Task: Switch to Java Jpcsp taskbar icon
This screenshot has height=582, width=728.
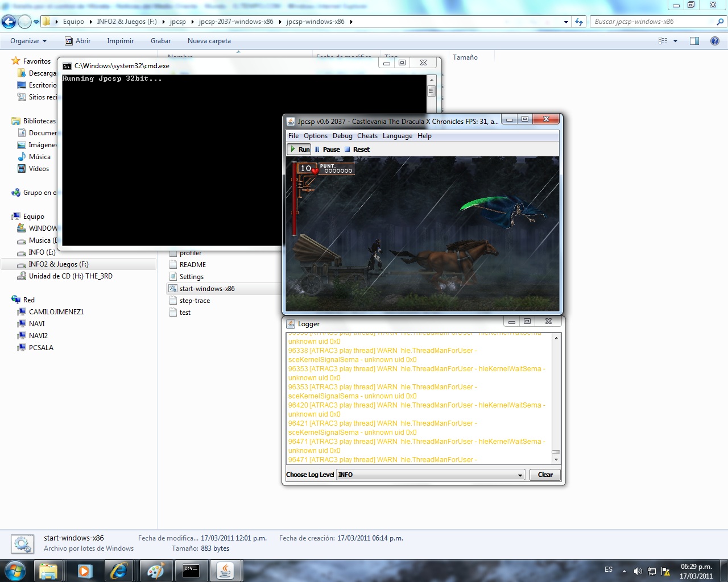Action: tap(226, 571)
